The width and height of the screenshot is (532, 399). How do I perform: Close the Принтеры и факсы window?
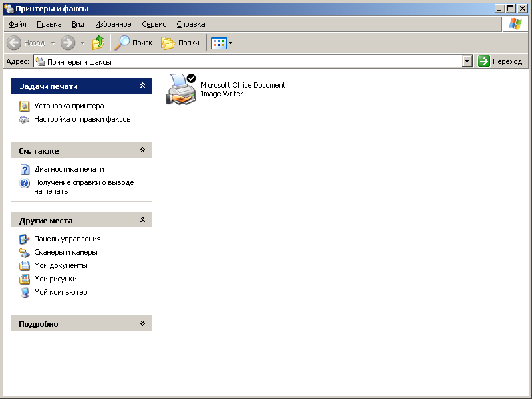(523, 9)
